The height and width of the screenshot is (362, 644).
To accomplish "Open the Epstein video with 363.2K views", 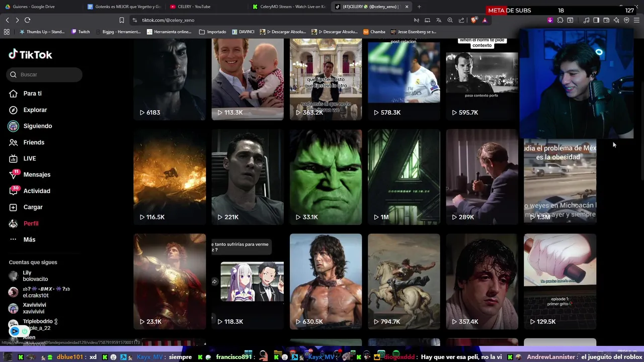I will [326, 79].
